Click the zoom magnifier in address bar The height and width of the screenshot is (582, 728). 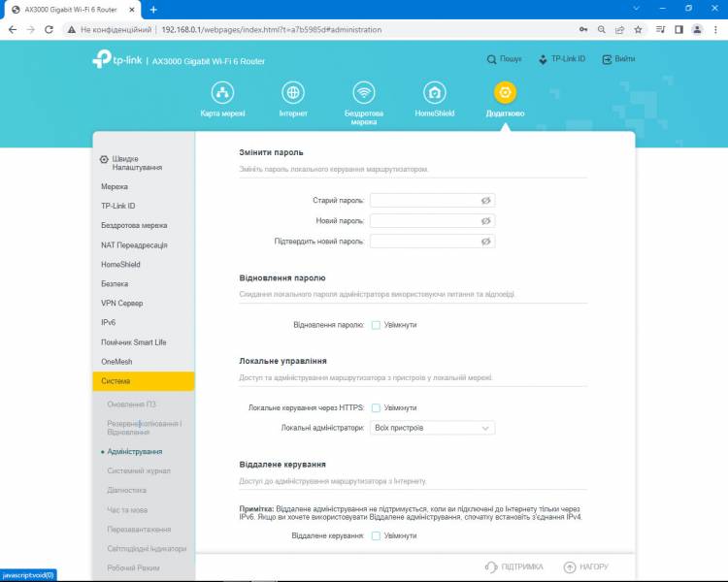(601, 29)
